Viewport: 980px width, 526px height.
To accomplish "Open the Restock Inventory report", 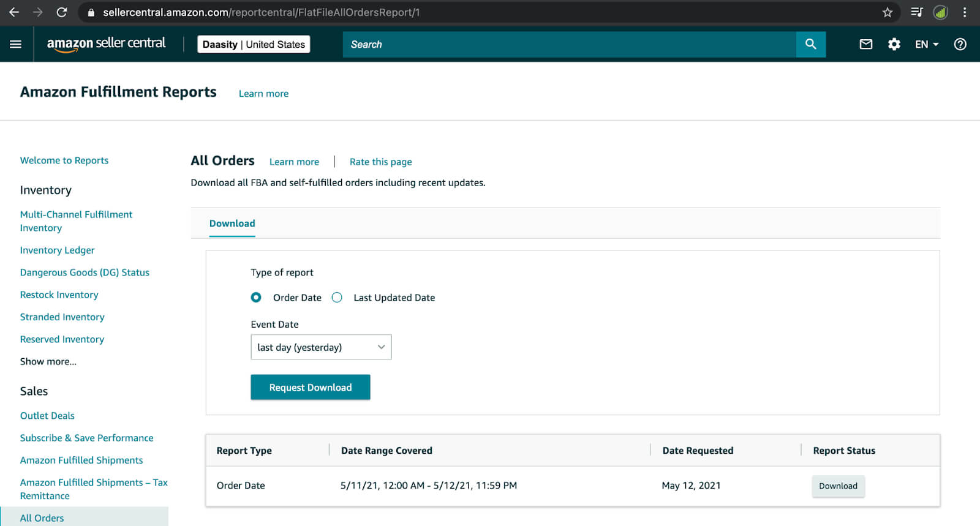I will tap(59, 295).
